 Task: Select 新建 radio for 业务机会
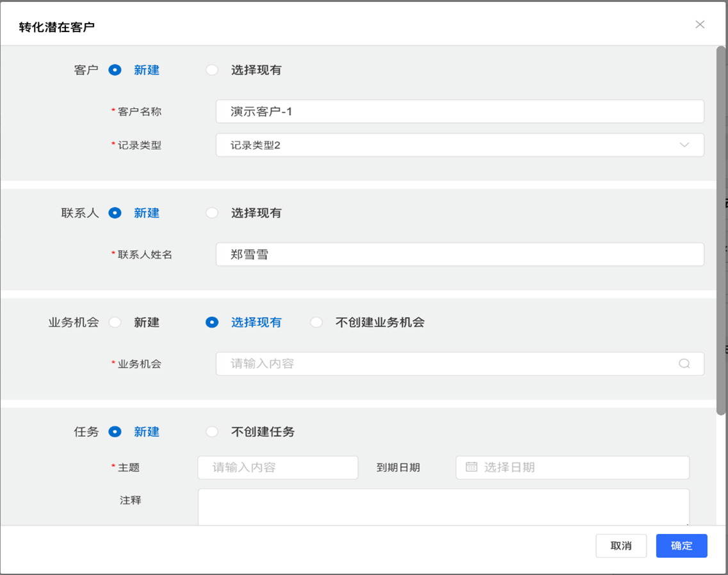[x=115, y=323]
